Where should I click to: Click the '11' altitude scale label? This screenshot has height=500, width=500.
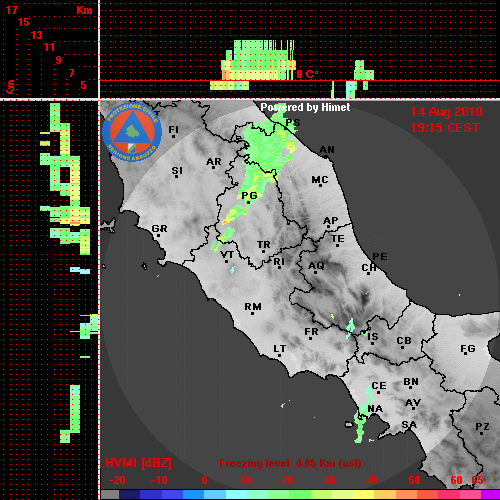click(x=49, y=47)
